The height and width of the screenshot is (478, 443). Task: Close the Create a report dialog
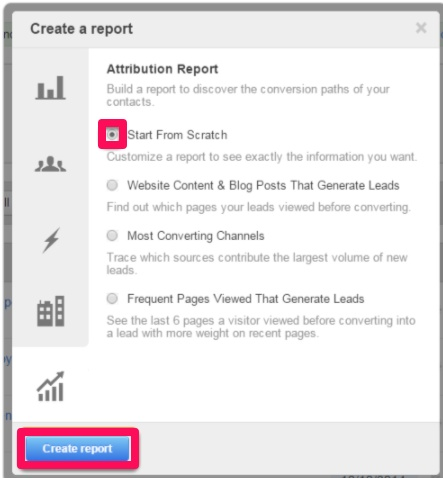(x=421, y=28)
